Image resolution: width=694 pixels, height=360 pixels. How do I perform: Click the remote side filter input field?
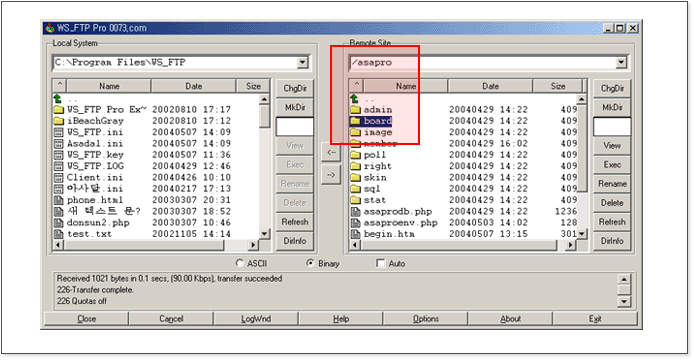(x=612, y=127)
